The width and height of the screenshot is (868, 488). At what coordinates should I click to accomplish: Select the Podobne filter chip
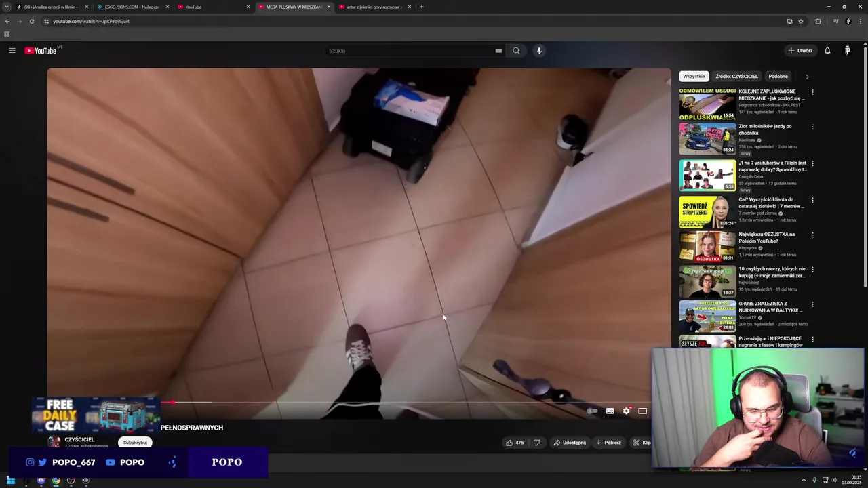pos(778,77)
